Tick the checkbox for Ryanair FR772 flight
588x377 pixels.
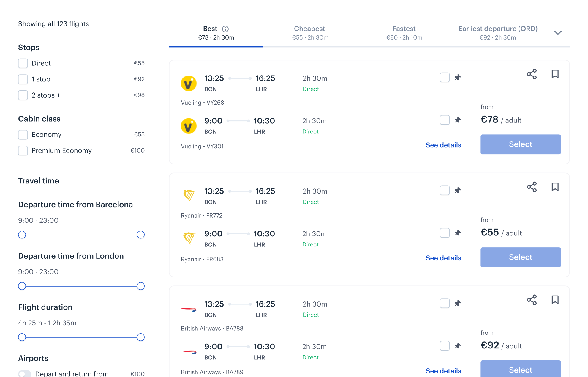pos(445,190)
